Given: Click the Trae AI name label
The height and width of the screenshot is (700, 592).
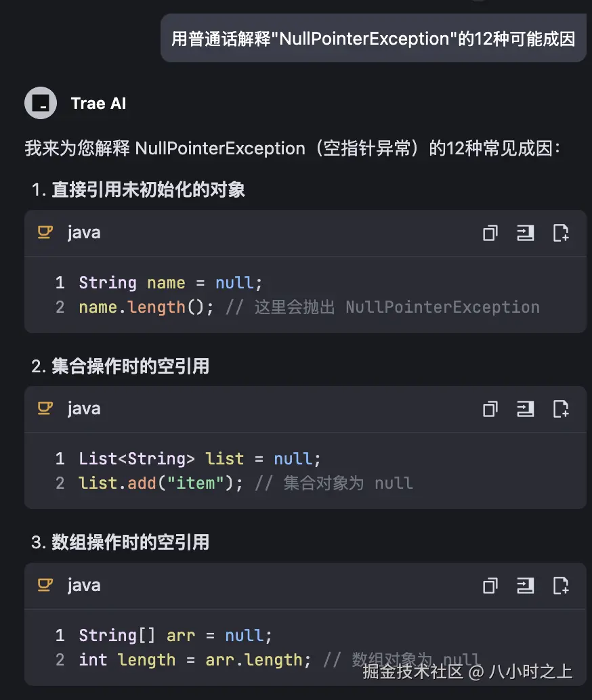Looking at the screenshot, I should click(99, 104).
